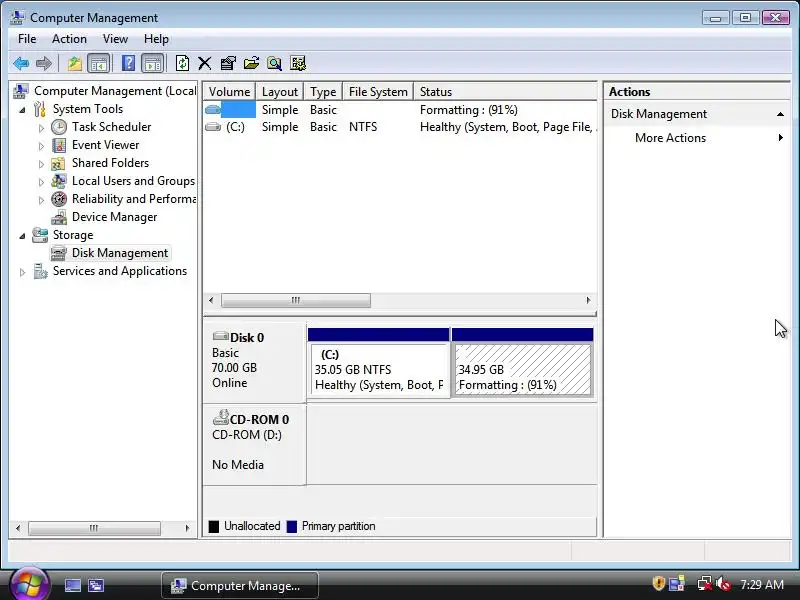800x600 pixels.
Task: Click the Forward arrow toolbar icon
Action: (x=44, y=63)
